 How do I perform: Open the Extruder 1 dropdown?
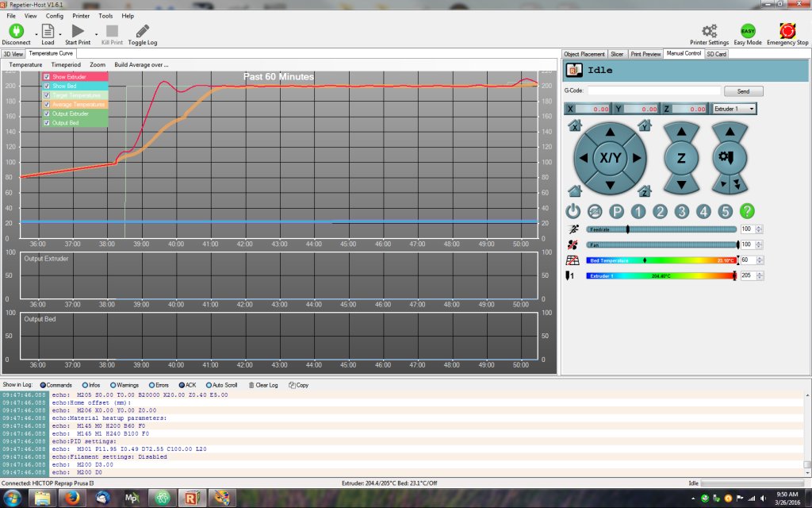click(733, 109)
